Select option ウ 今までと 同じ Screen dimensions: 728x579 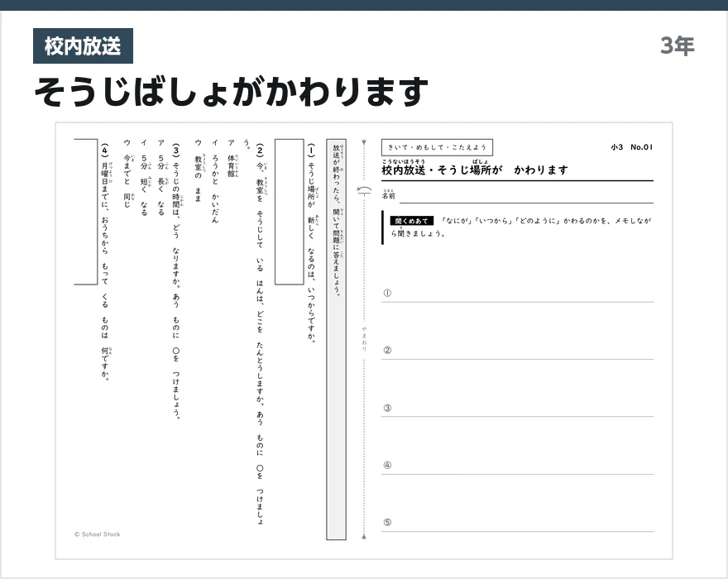(x=127, y=173)
